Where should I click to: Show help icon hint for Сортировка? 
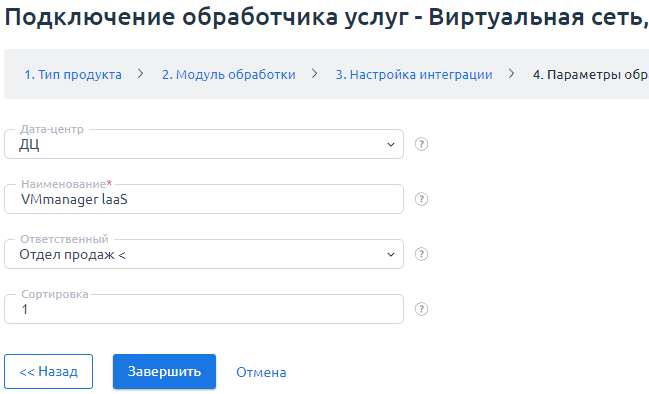[x=421, y=309]
